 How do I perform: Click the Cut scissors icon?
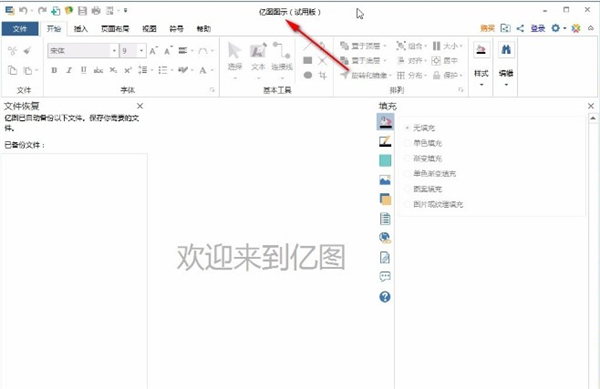(12, 50)
